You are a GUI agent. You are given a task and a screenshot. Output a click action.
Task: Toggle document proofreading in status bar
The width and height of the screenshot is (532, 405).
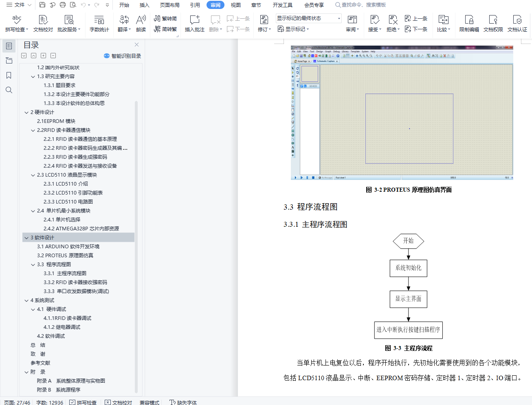[x=119, y=402]
